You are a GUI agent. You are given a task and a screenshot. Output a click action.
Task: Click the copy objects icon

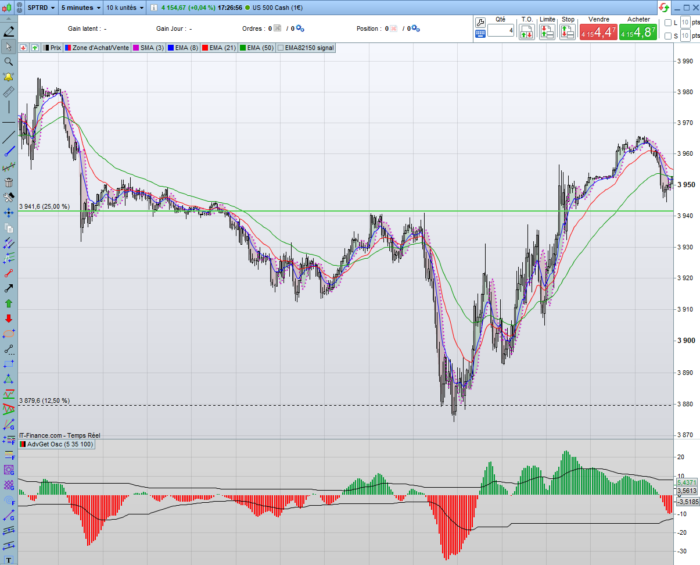click(8, 228)
